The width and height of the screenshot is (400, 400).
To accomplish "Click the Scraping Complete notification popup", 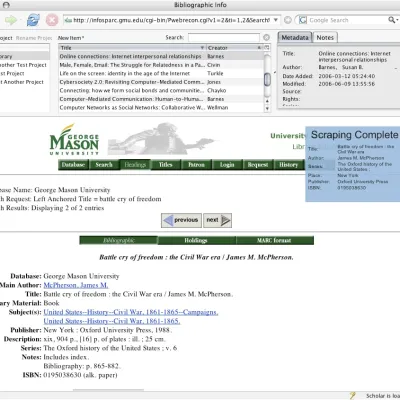I will (353, 164).
